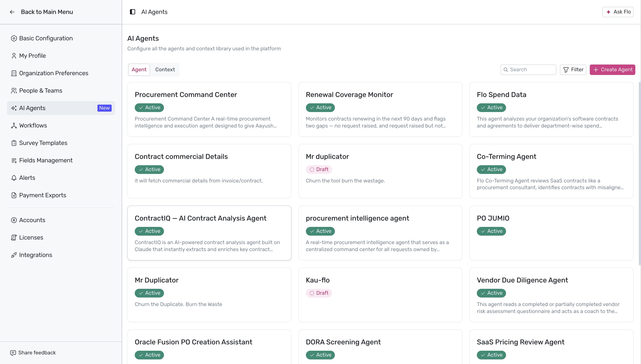Open the DORA Screening Agent card
This screenshot has height=364, width=641.
point(380,347)
